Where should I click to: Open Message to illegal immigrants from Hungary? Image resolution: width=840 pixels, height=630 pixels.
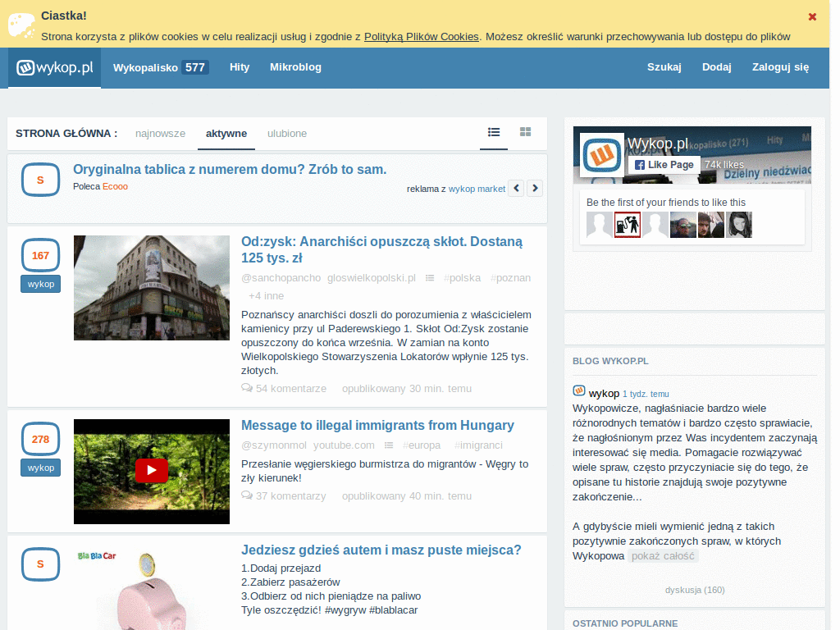pos(377,426)
